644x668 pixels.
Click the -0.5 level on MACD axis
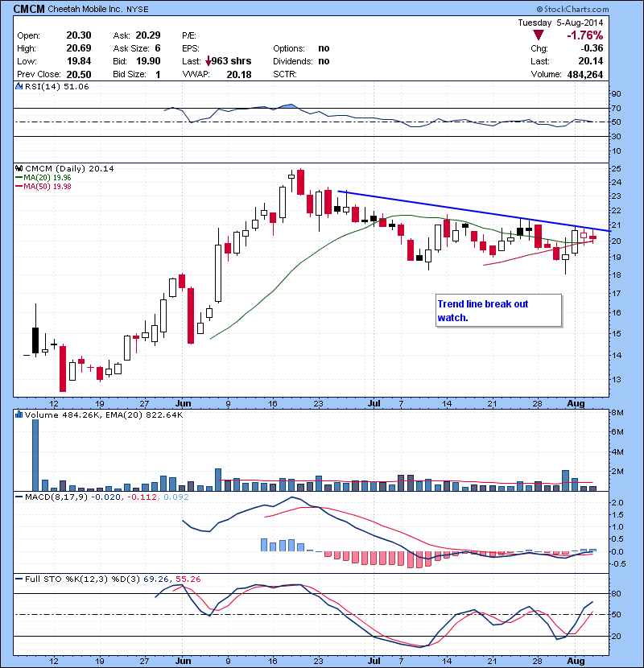click(x=619, y=564)
